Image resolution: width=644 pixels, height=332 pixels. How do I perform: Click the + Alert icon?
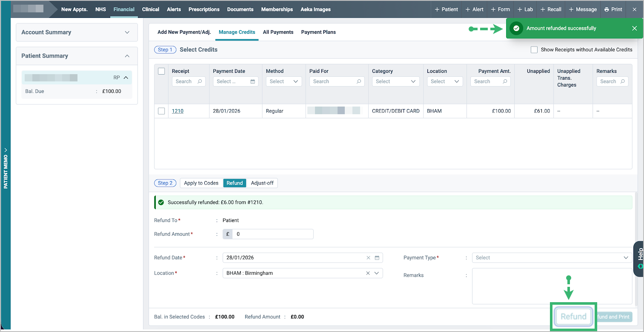[x=474, y=9]
